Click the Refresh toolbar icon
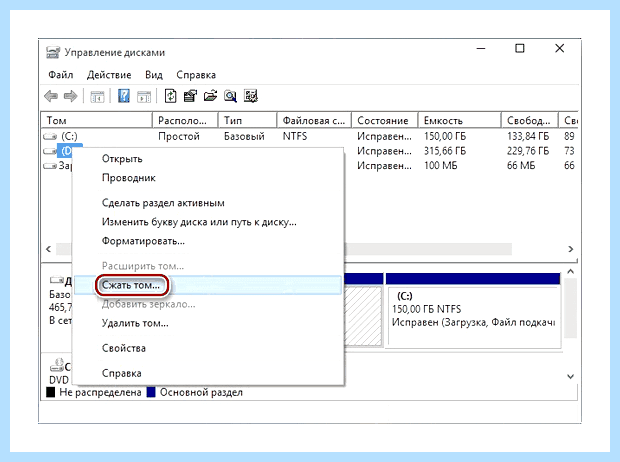 170,96
